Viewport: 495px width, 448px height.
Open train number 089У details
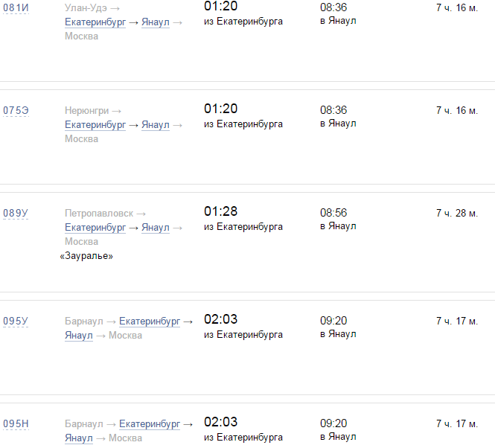click(x=16, y=213)
